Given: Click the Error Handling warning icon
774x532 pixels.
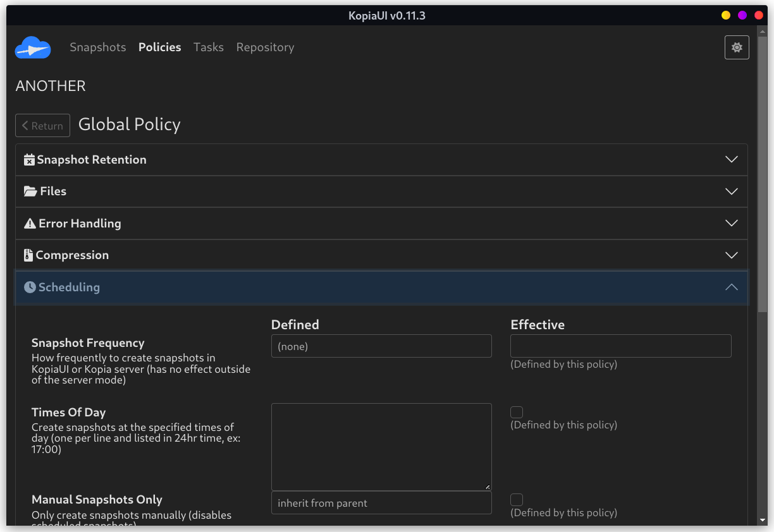Looking at the screenshot, I should [30, 224].
